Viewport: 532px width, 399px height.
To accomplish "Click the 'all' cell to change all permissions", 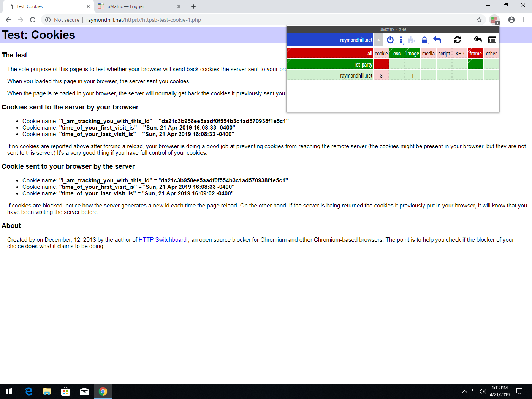I will coord(369,54).
